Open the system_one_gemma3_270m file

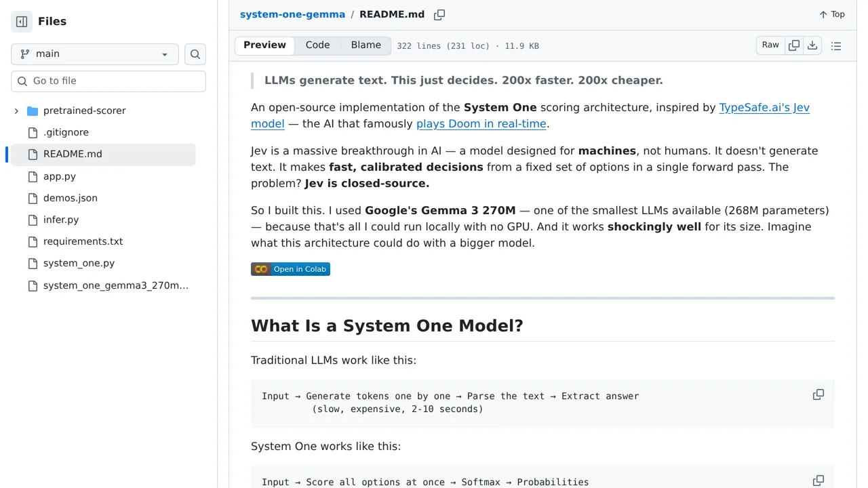[x=116, y=285]
